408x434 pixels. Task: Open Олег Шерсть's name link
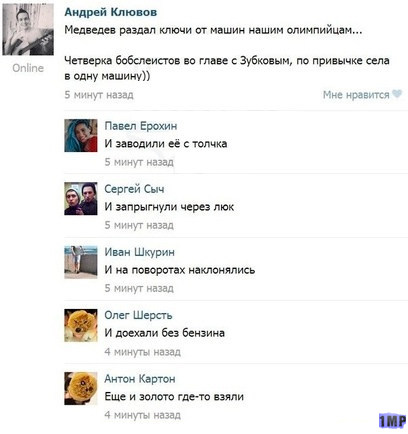click(x=138, y=315)
